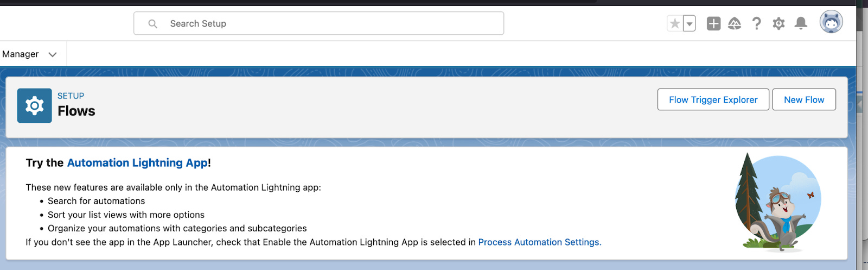Follow the Automation Lightning App link
The height and width of the screenshot is (270, 868).
pos(137,163)
